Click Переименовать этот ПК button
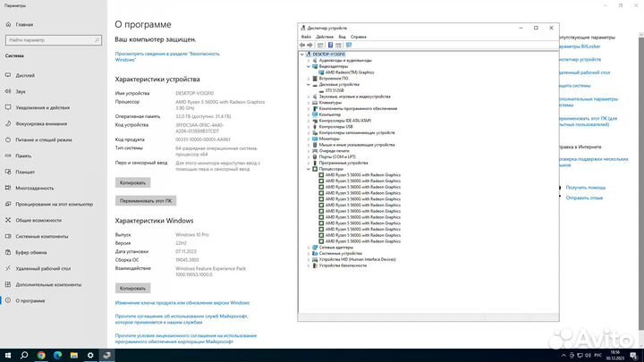The height and width of the screenshot is (362, 644). click(146, 201)
